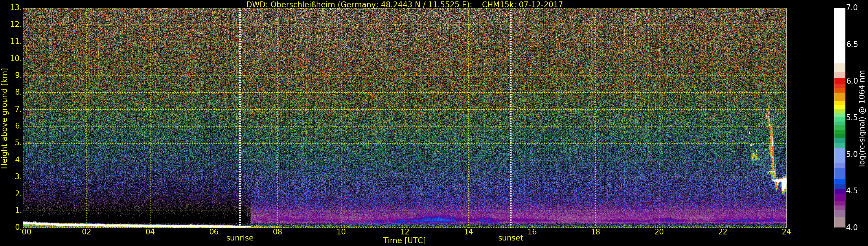Click the 7.0 value label on the colorbar
The height and width of the screenshot is (246, 868).
(852, 8)
